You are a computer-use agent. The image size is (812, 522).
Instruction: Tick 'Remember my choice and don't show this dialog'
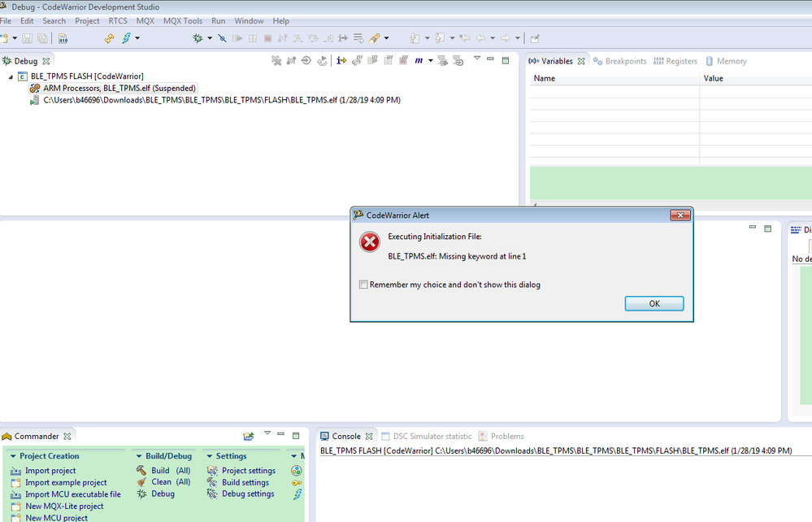363,285
